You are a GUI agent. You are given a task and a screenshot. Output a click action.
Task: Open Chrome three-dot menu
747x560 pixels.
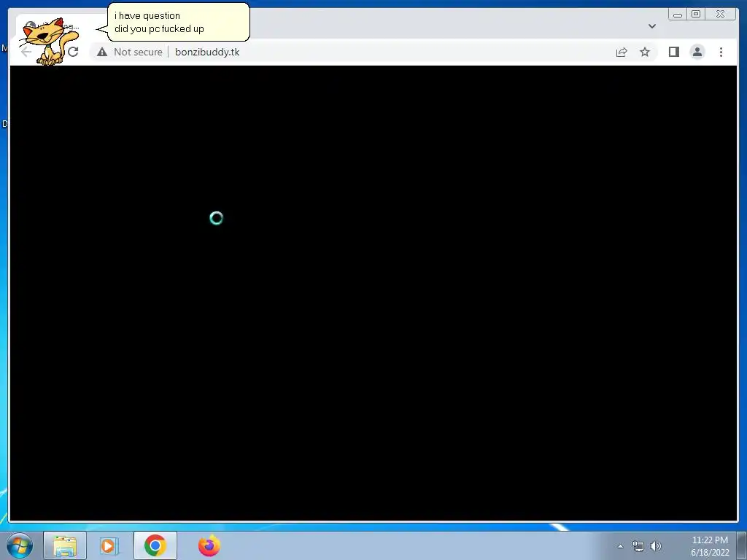(721, 52)
